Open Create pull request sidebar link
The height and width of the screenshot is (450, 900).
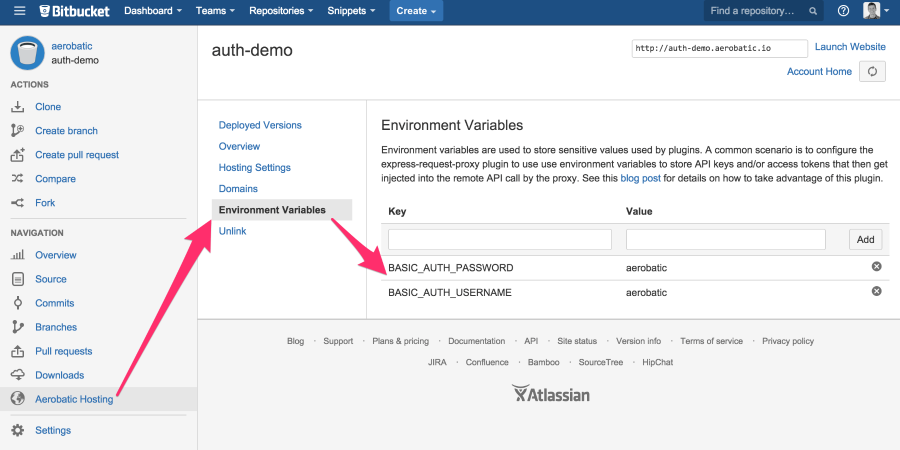(x=77, y=155)
